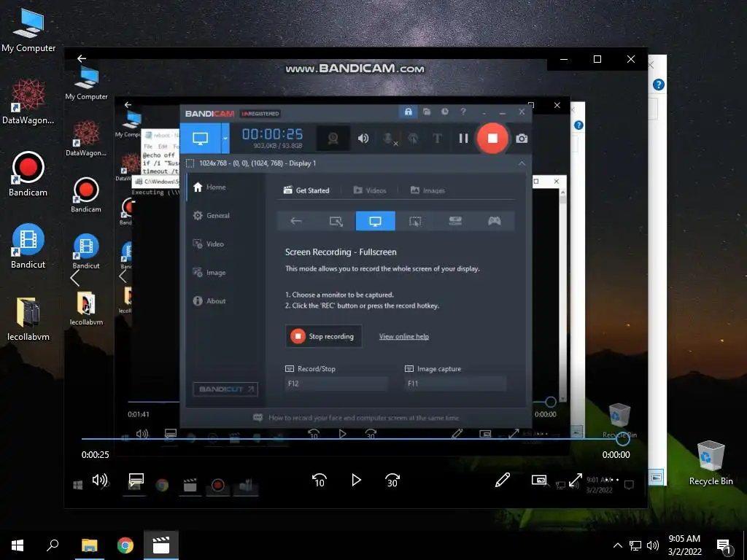The image size is (747, 560).
Task: Toggle mouse click effects icon in Bandicam
Action: pos(413,139)
